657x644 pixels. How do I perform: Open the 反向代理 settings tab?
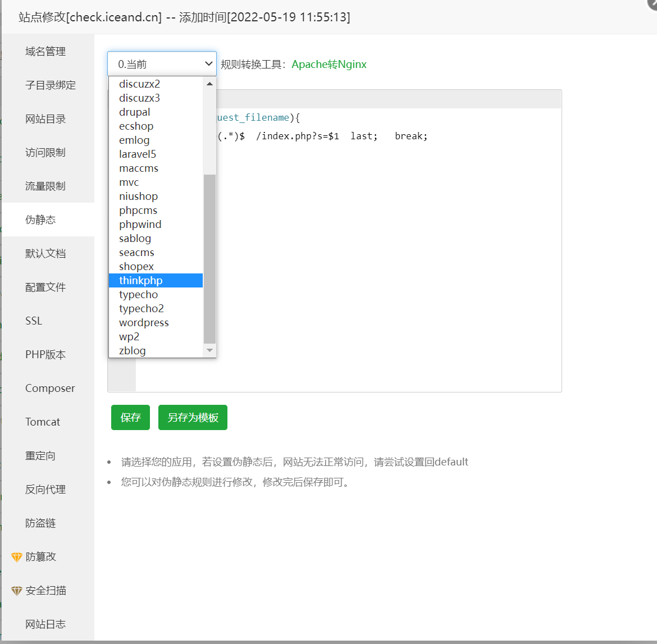(45, 490)
